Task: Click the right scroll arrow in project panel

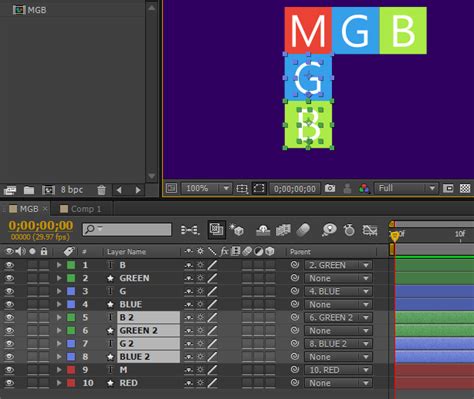Action: pos(138,190)
